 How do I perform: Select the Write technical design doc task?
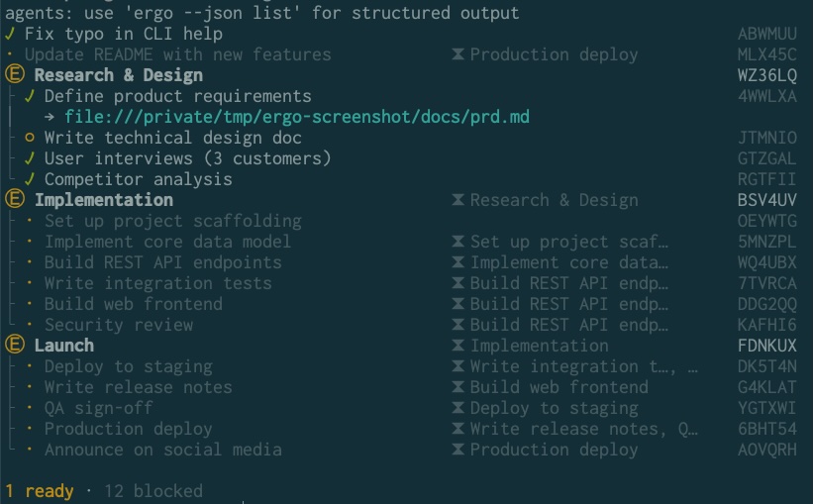[x=172, y=138]
